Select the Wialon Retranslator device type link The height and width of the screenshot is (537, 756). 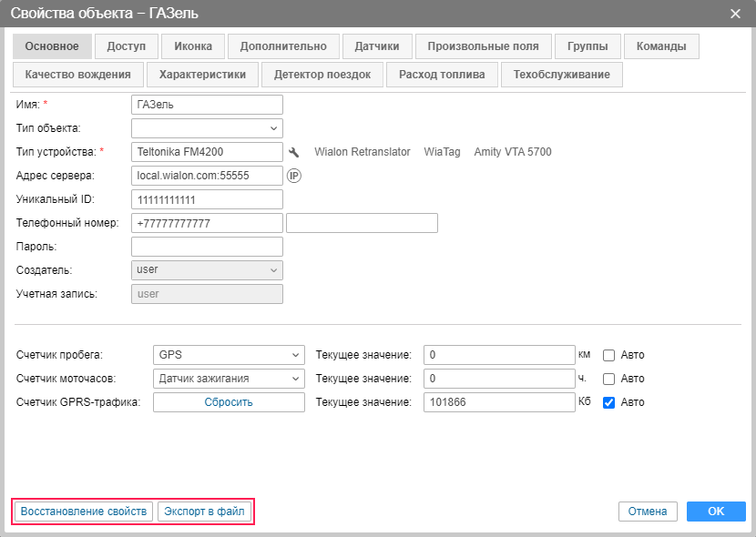[x=363, y=152]
